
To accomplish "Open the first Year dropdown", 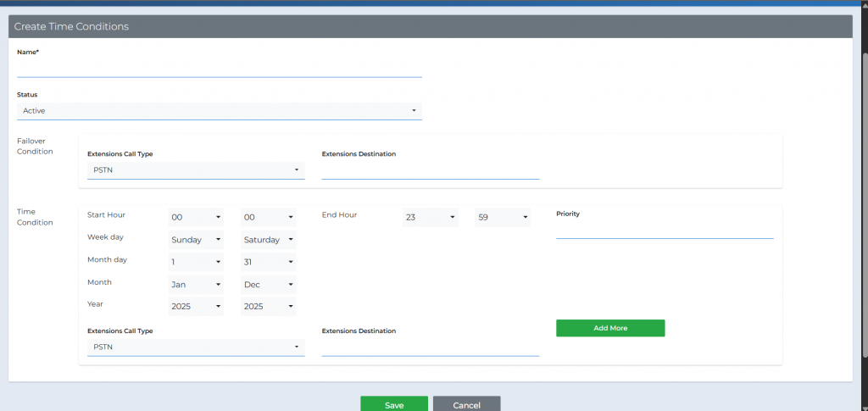I will [x=196, y=306].
